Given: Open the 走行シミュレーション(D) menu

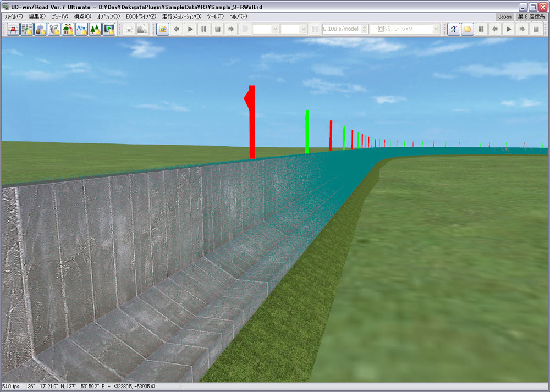Looking at the screenshot, I should (182, 16).
